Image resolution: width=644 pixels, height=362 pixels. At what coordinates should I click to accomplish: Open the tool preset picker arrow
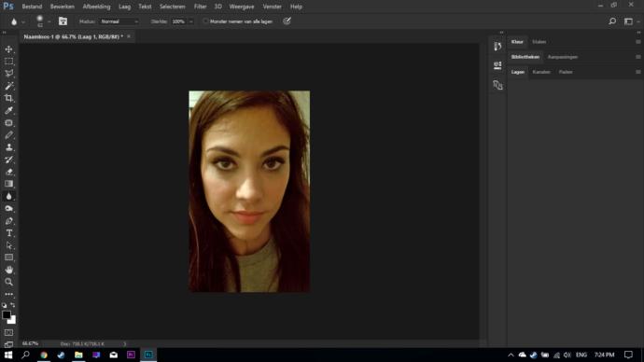point(23,21)
